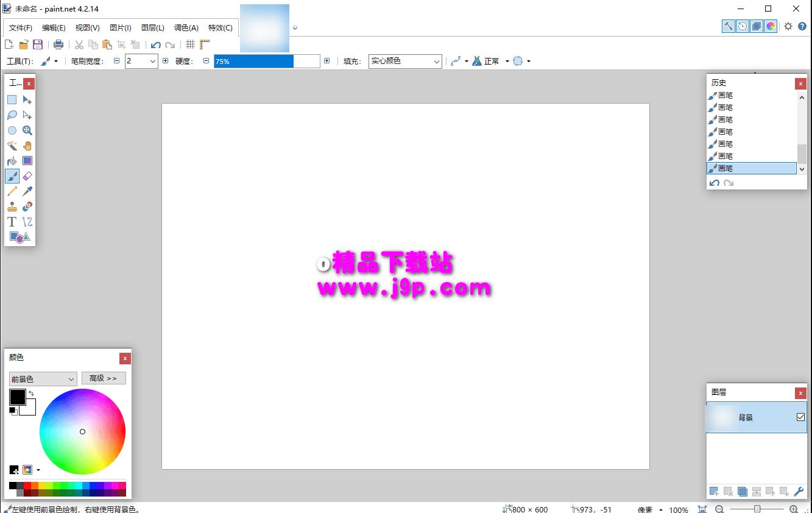Click the Redo arrow in the toolbar
The width and height of the screenshot is (812, 513).
click(170, 44)
